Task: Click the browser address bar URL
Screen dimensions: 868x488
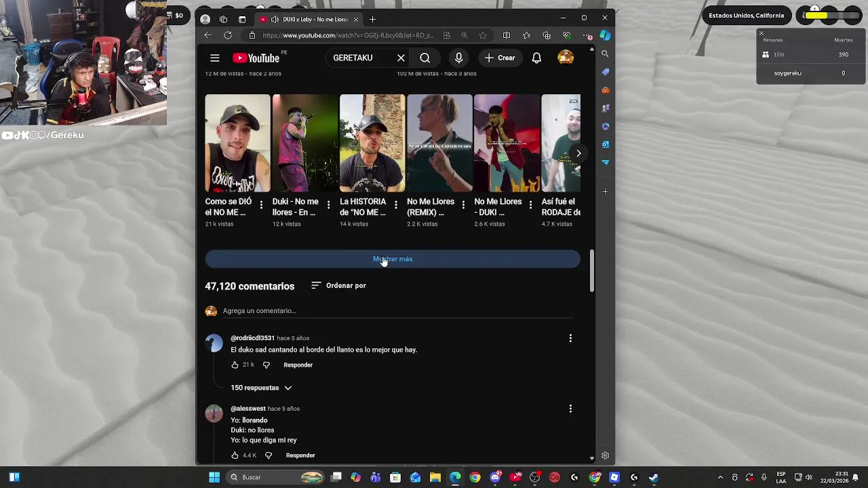Action: coord(347,35)
